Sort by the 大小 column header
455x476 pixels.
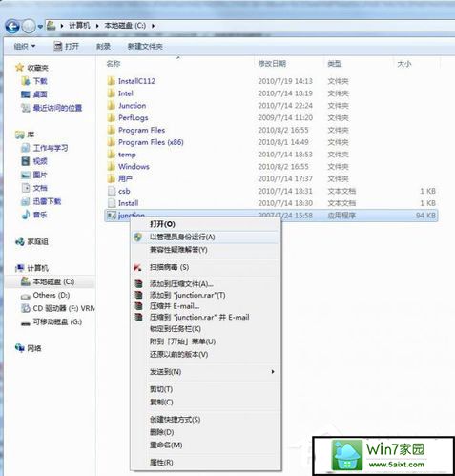(x=404, y=64)
